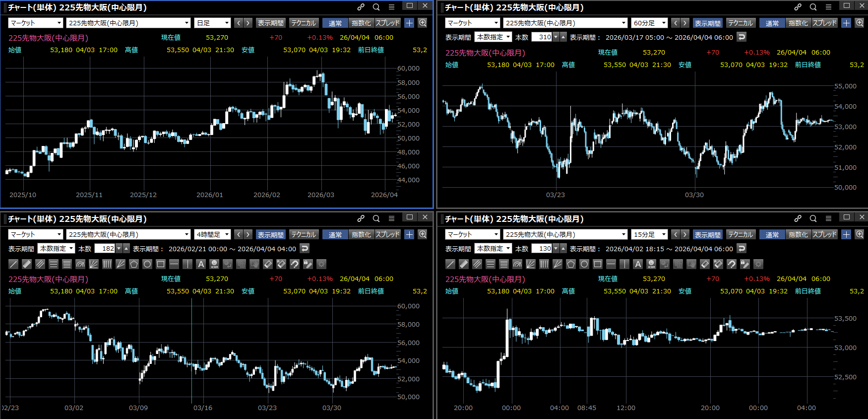This screenshot has height=419, width=868.
Task: Open the マーケット dropdown in 15分足 chart
Action: [x=473, y=234]
